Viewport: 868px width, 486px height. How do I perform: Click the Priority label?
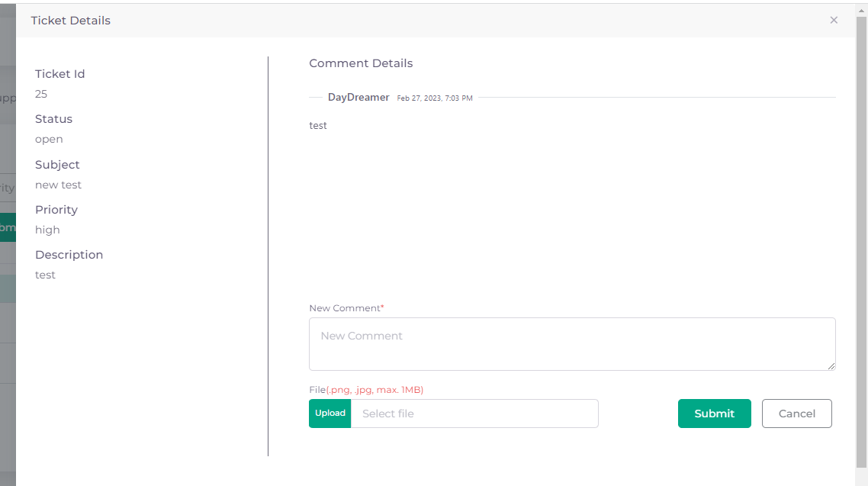coord(56,210)
